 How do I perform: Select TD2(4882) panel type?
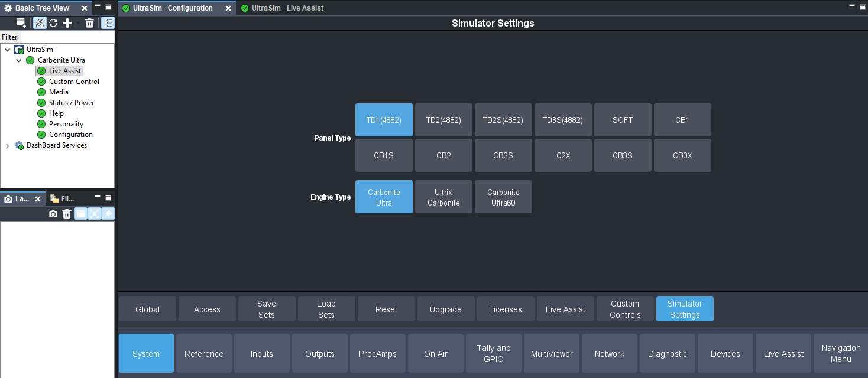click(x=443, y=120)
